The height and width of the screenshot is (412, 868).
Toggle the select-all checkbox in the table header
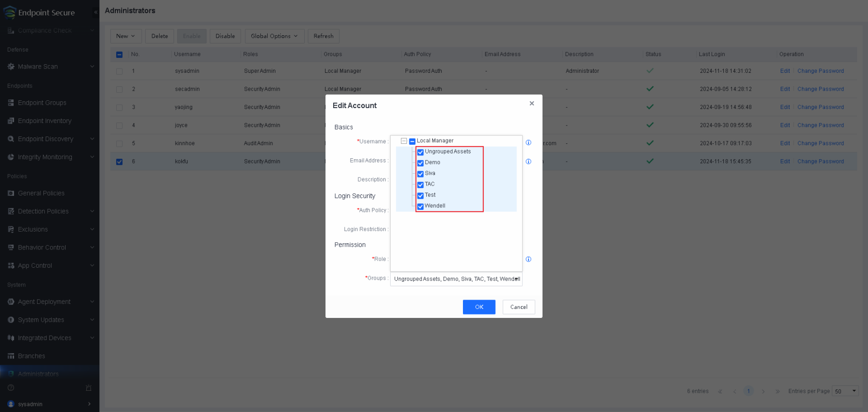[x=119, y=55]
